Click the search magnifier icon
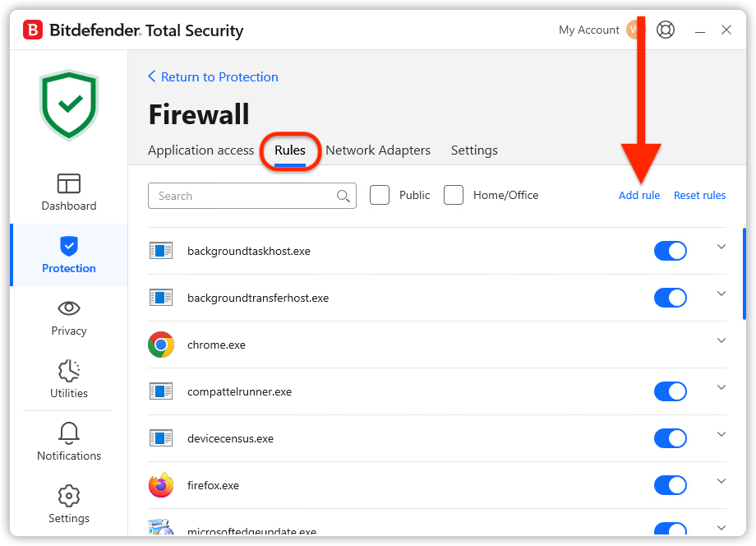Image resolution: width=756 pixels, height=546 pixels. 343,196
